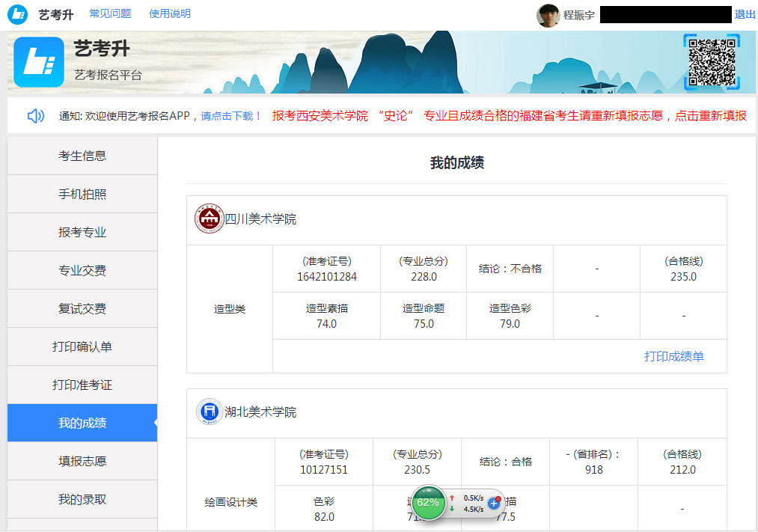This screenshot has height=532, width=758.
Task: Click the 造型素描 score 74.0
Action: tap(327, 324)
